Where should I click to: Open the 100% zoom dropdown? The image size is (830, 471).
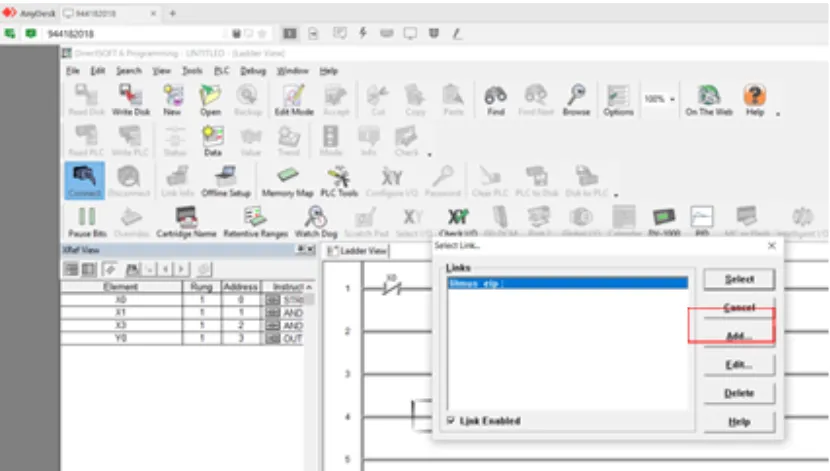coord(672,99)
